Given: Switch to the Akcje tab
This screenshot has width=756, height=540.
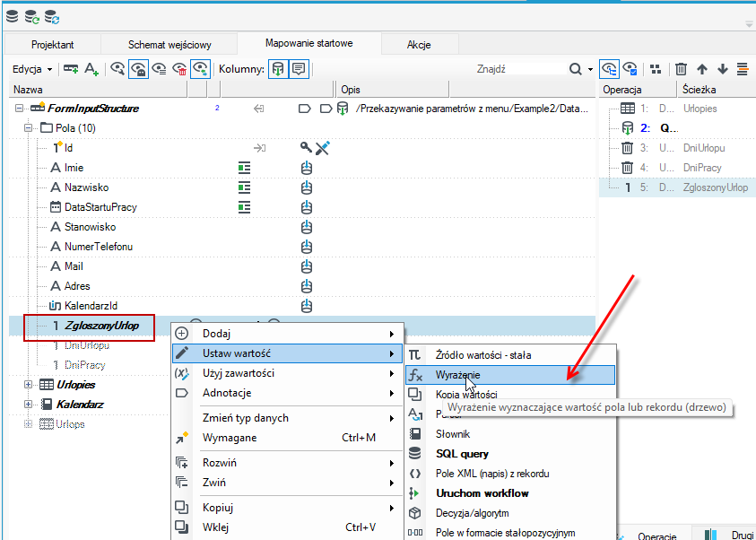Looking at the screenshot, I should (x=419, y=45).
